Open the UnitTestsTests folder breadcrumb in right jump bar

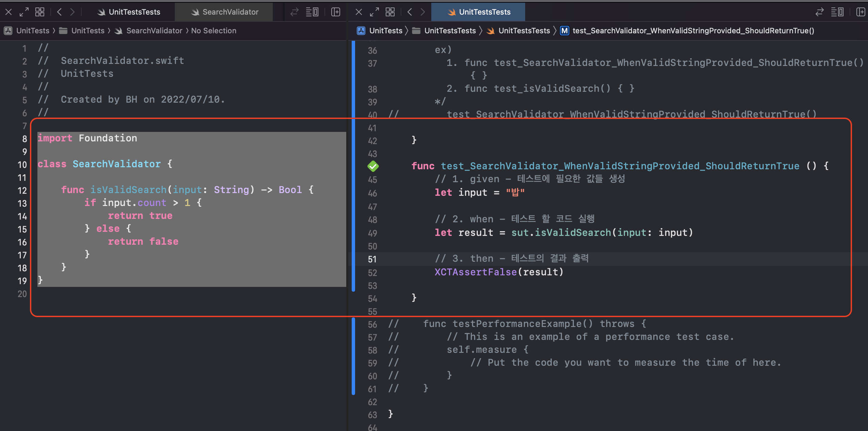coord(450,31)
